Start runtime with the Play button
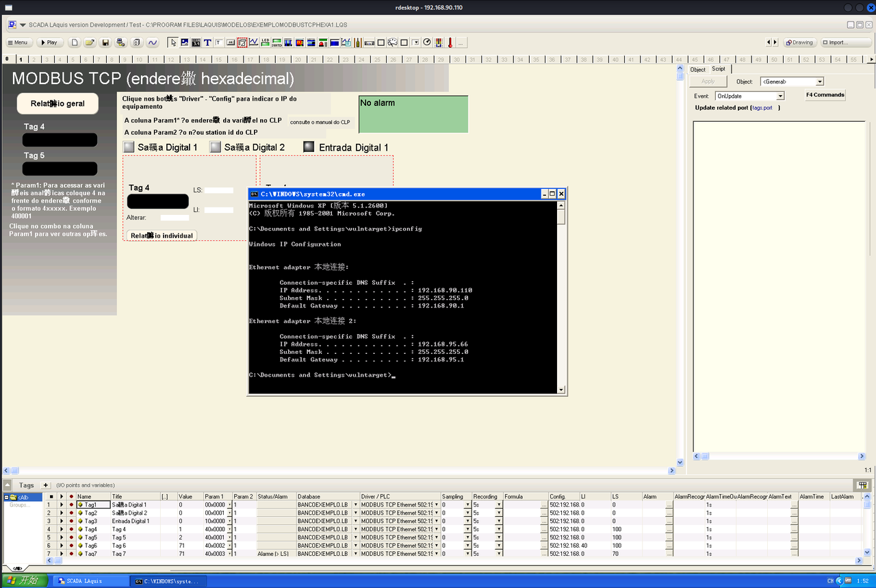 [x=49, y=42]
